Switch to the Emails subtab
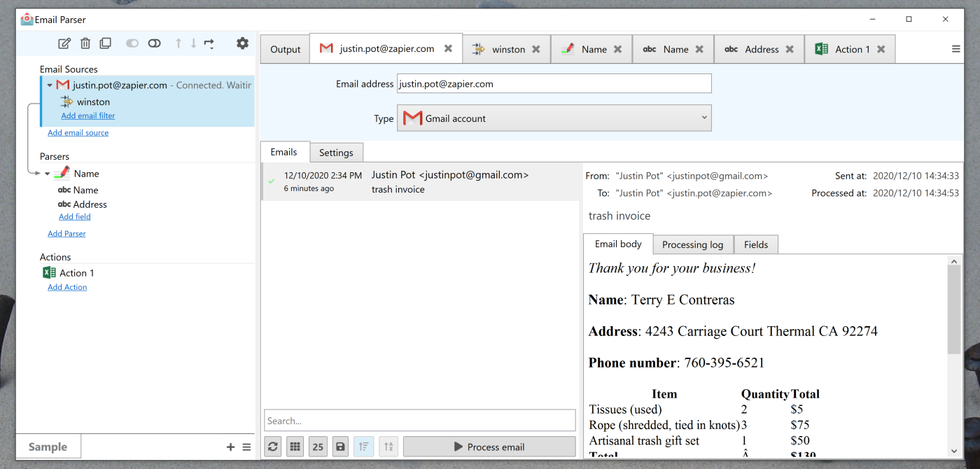Screen dimensions: 980x469 pos(283,152)
